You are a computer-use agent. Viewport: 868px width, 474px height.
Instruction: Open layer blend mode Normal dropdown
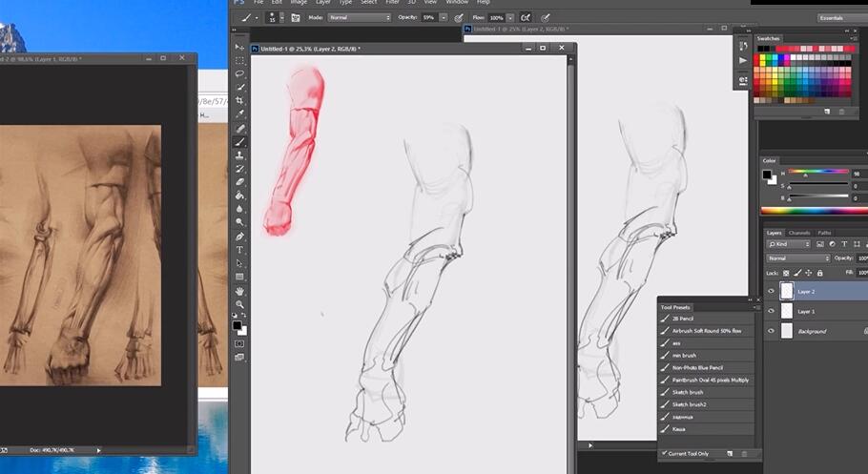point(798,258)
